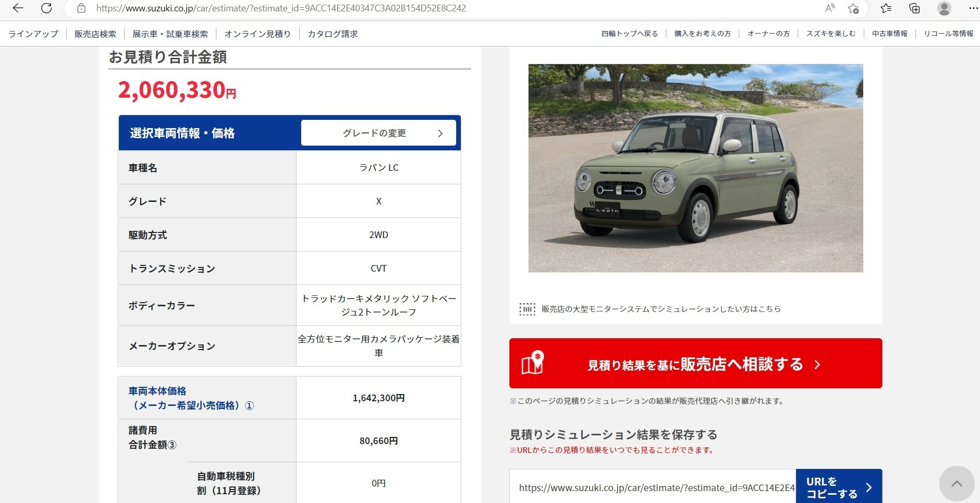The width and height of the screenshot is (980, 503).
Task: Click URLをコピーする button
Action: click(839, 487)
